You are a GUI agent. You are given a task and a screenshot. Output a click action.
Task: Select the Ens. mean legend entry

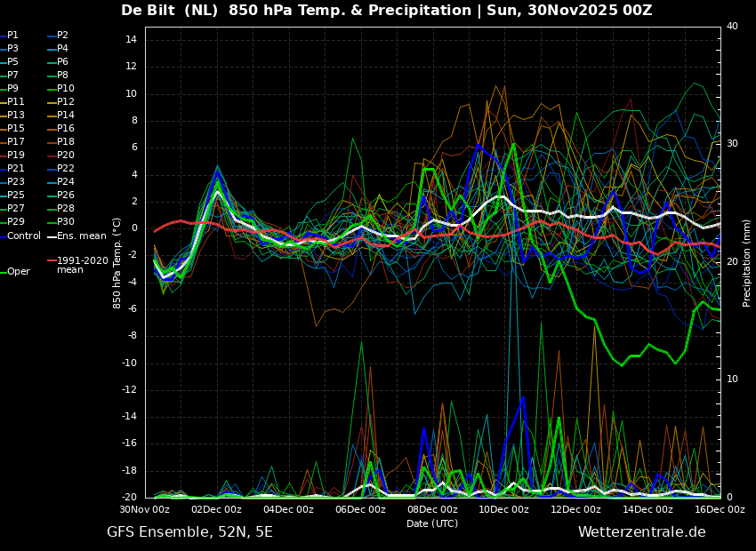point(81,236)
